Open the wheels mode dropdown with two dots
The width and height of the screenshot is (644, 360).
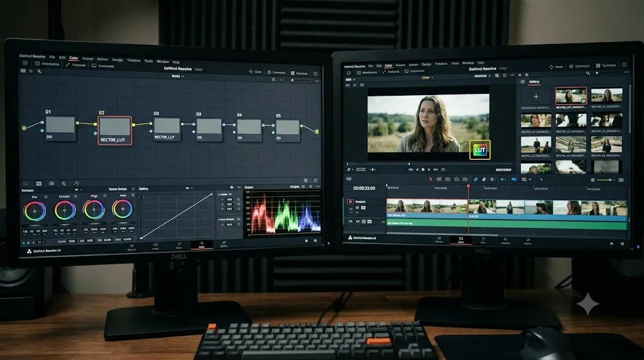[x=77, y=189]
